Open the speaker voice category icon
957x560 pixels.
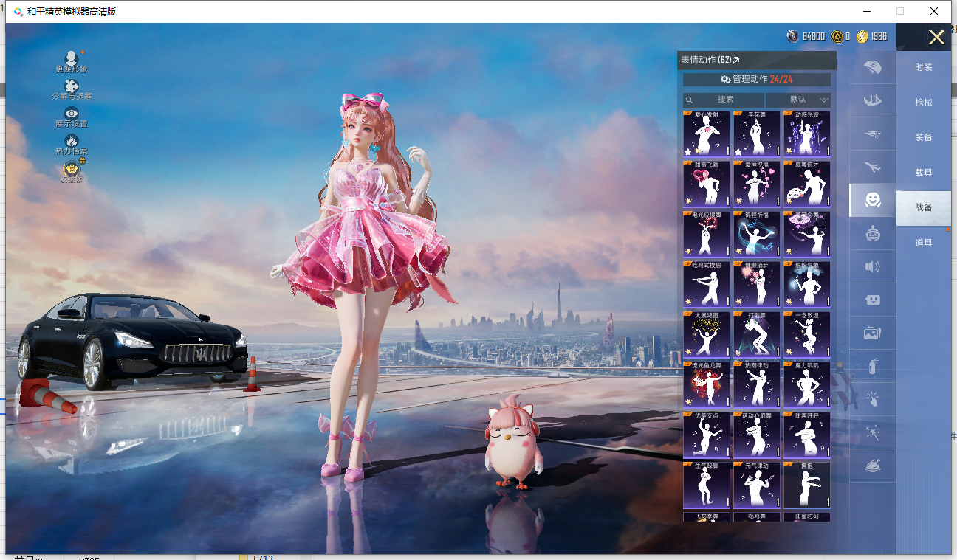pos(873,266)
